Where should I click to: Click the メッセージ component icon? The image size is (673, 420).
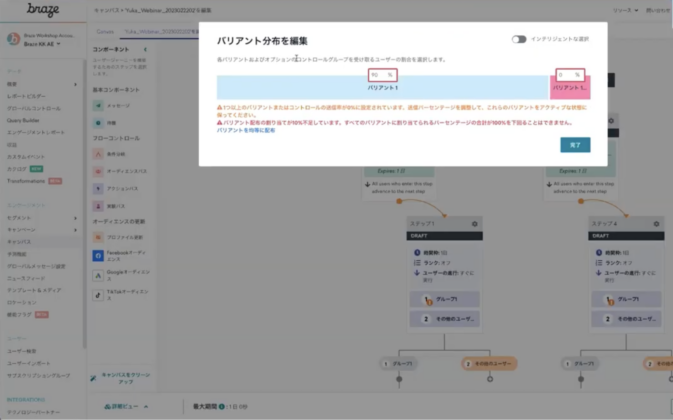(x=97, y=103)
